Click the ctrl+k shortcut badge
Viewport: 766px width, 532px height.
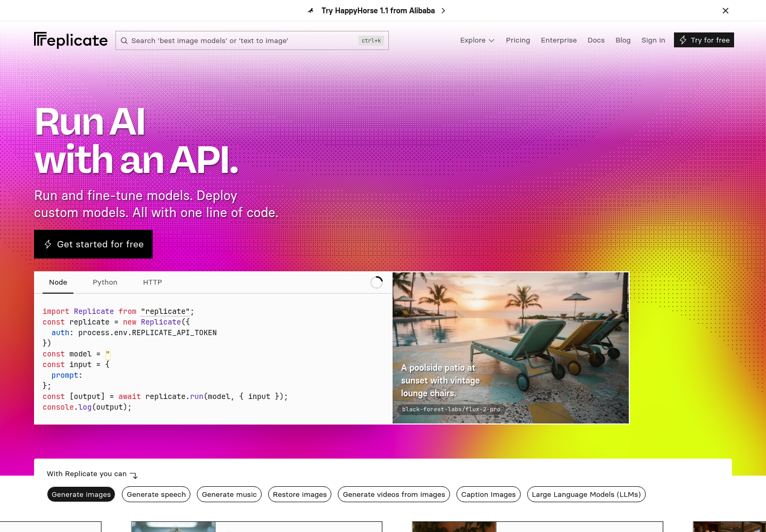click(371, 40)
